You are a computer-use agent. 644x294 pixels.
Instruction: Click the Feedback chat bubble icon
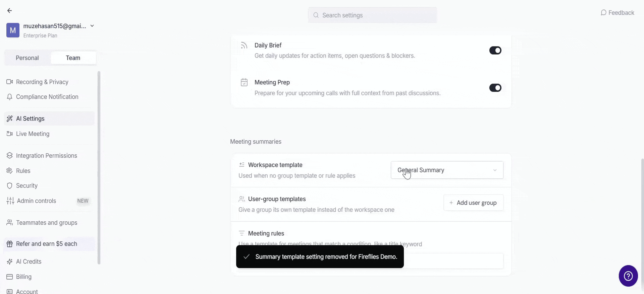pos(603,13)
